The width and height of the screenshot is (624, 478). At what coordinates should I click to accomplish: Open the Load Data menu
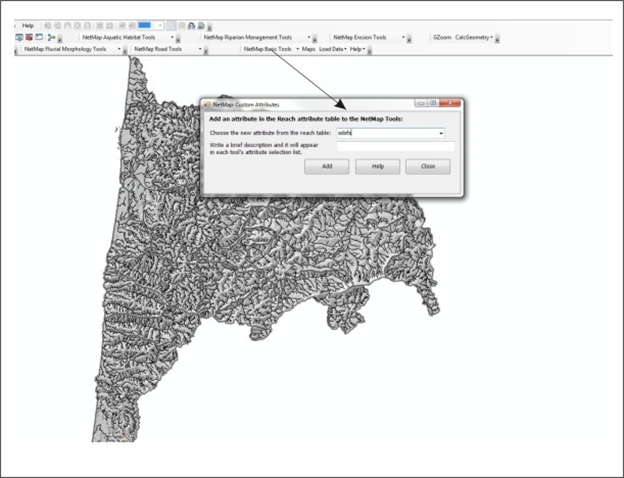pos(332,48)
